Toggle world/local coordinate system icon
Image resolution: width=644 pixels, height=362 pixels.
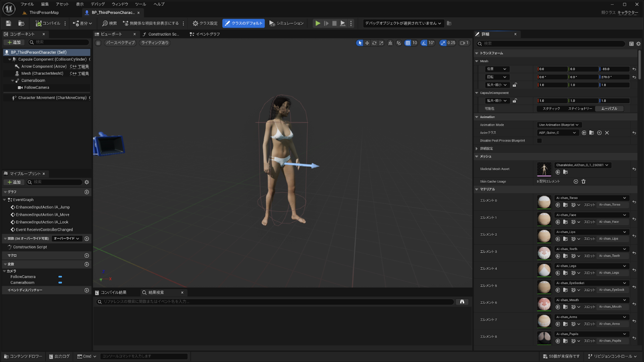tap(390, 43)
